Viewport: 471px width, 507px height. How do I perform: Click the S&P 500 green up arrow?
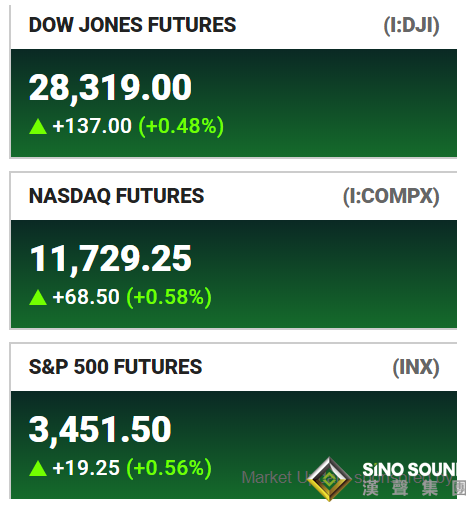(38, 468)
